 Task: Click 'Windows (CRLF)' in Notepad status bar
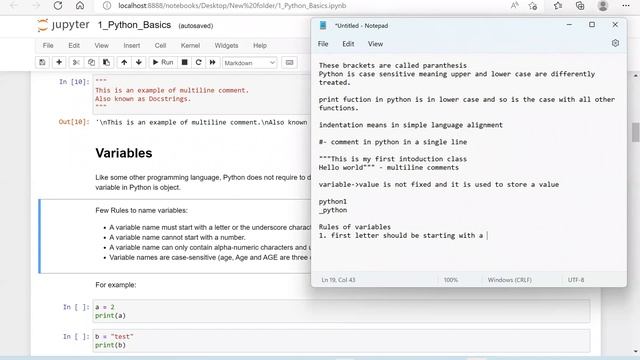pyautogui.click(x=509, y=280)
